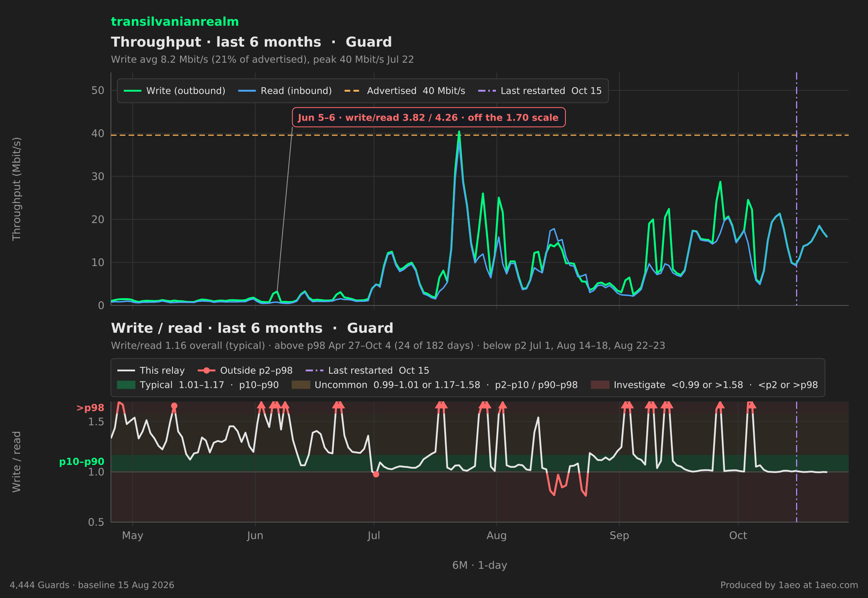Click Last restarted Oct 15 in throughput legend

pos(540,91)
